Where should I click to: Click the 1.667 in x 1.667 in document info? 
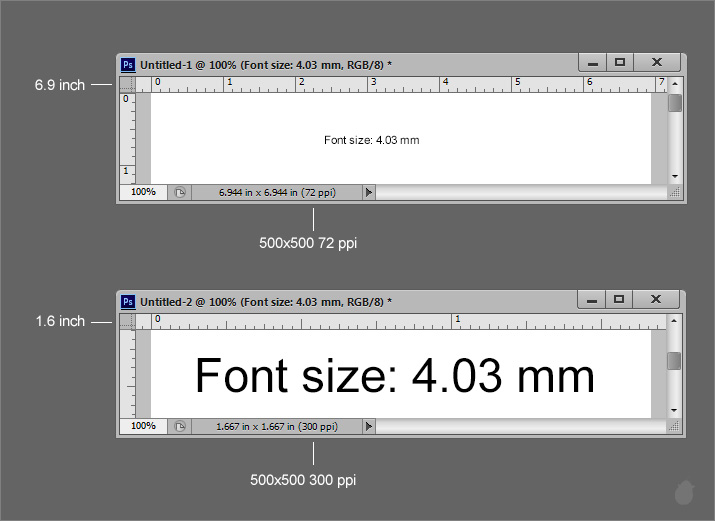click(275, 426)
